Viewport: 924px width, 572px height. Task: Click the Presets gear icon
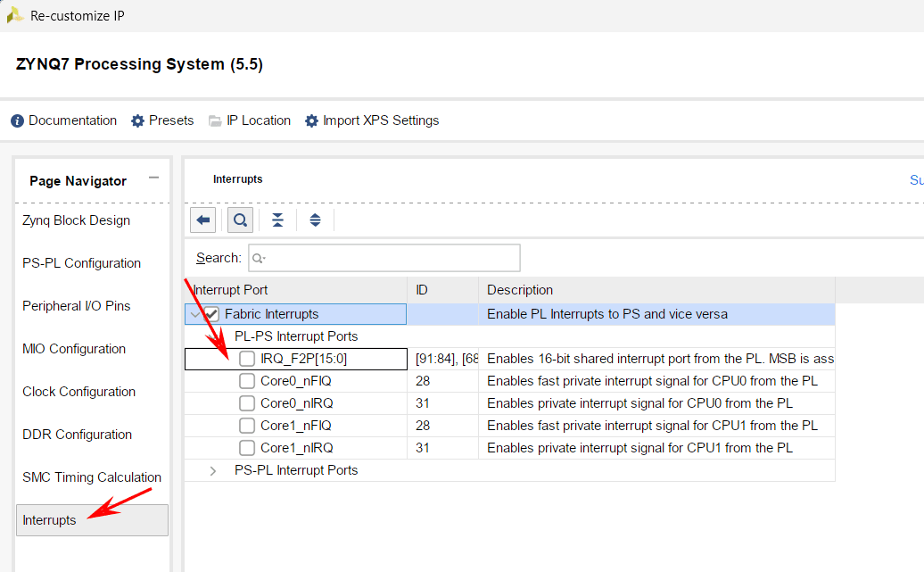138,120
